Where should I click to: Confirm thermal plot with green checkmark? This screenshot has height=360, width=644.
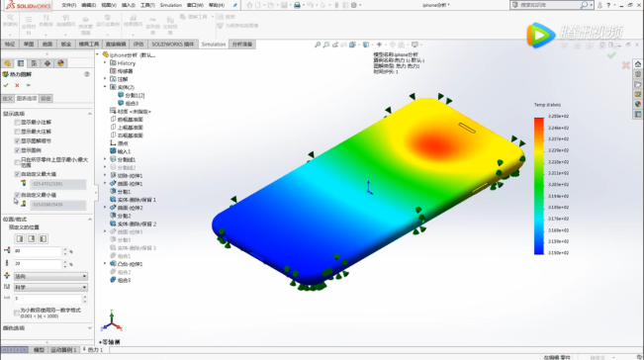coord(6,85)
